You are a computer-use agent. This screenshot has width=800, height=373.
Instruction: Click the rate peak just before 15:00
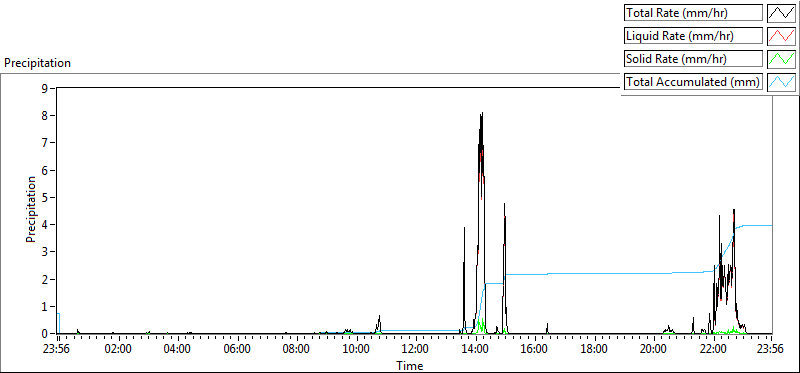coord(504,206)
